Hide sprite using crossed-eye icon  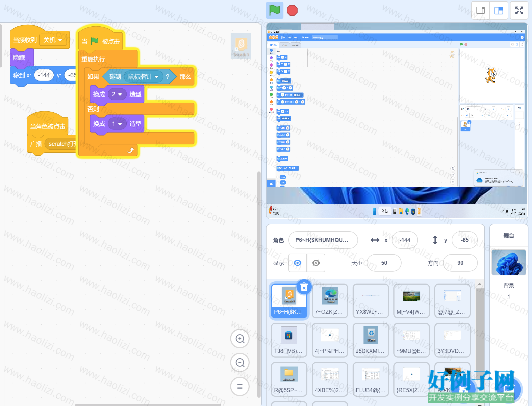coord(316,263)
